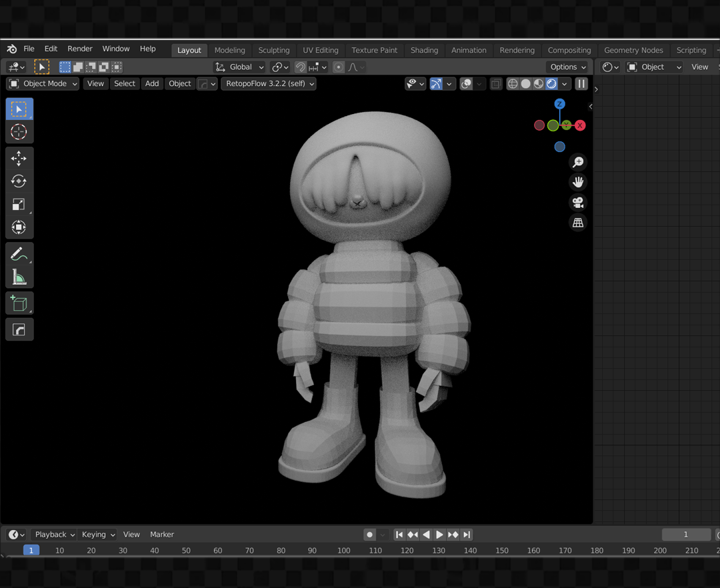Switch to material preview shading
Image resolution: width=720 pixels, height=588 pixels.
coord(539,83)
